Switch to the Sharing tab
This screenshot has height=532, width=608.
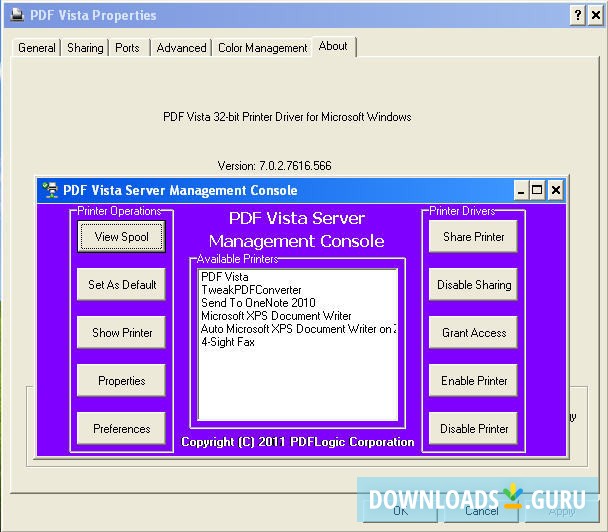pos(85,48)
